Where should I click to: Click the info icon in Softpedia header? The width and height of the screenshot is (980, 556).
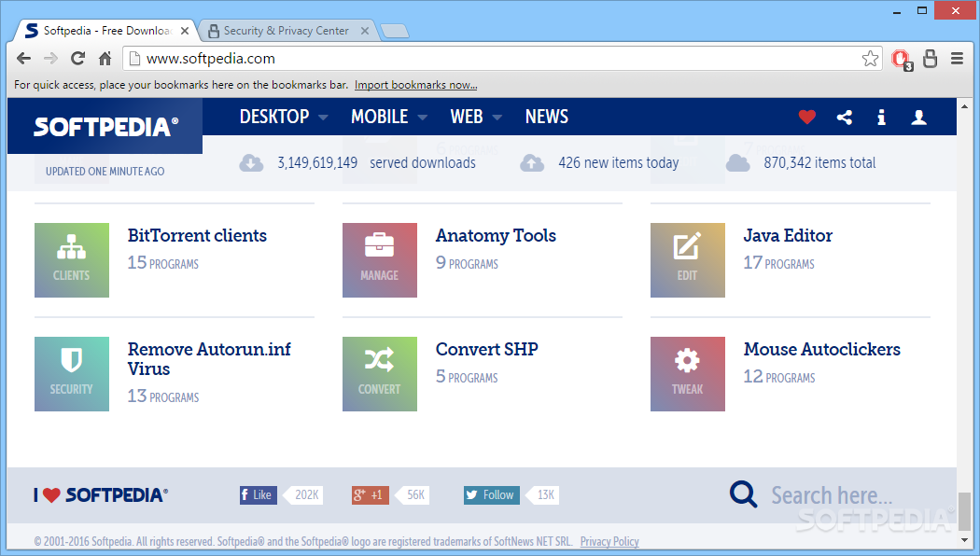[881, 117]
